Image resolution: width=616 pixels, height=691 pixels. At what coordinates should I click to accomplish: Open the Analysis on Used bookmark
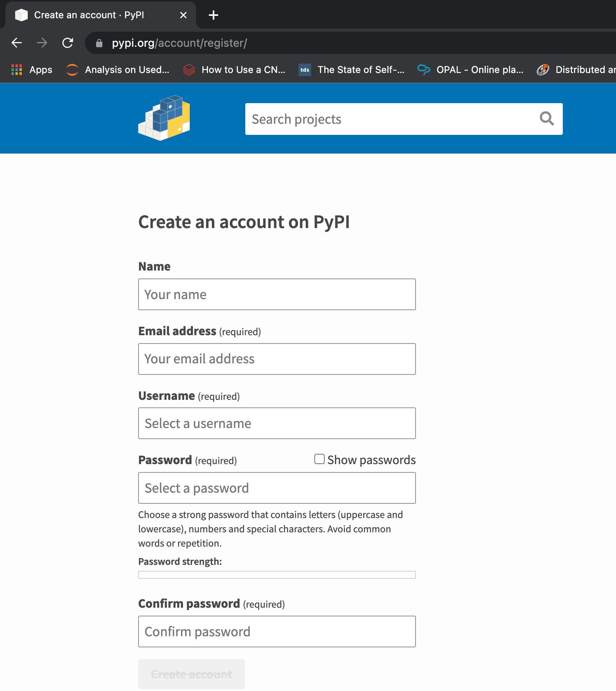click(x=118, y=70)
